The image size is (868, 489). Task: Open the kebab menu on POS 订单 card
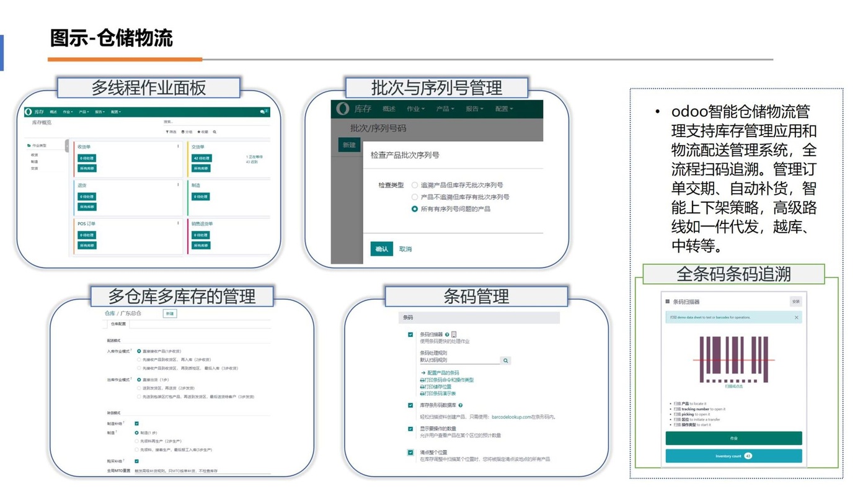tap(179, 223)
